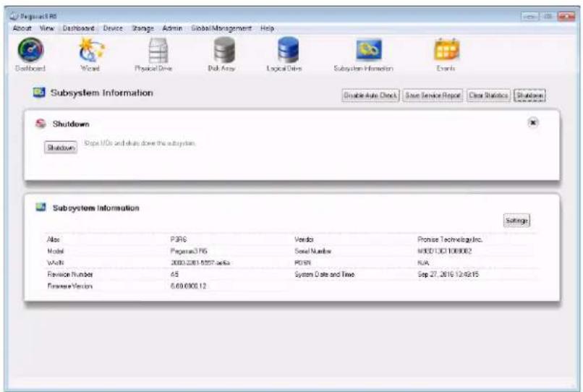Open the Storage menu

pos(143,28)
